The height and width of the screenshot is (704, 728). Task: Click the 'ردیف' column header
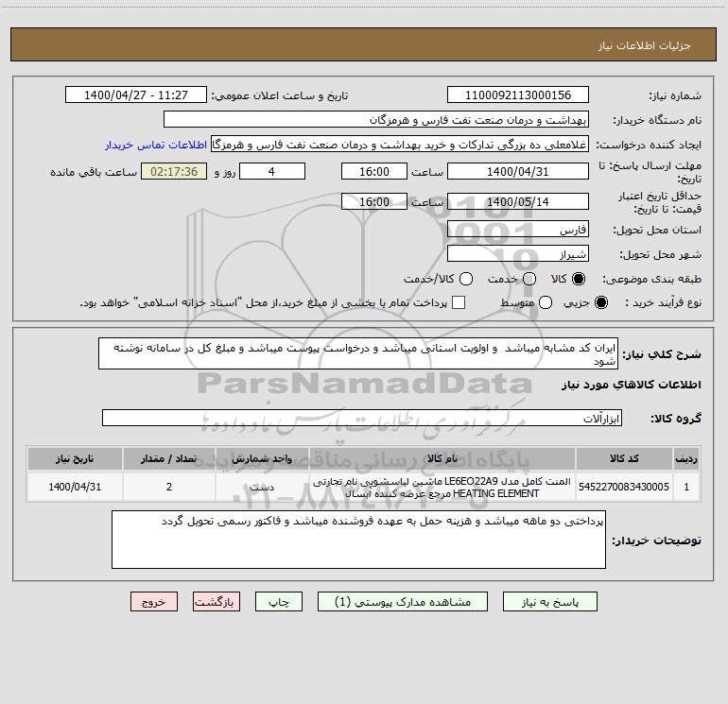686,458
